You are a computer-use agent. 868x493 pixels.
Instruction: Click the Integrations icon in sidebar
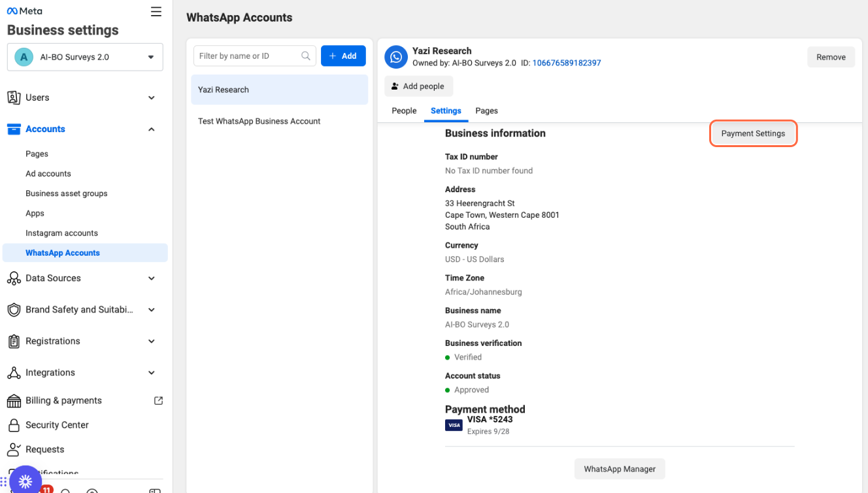click(x=14, y=373)
